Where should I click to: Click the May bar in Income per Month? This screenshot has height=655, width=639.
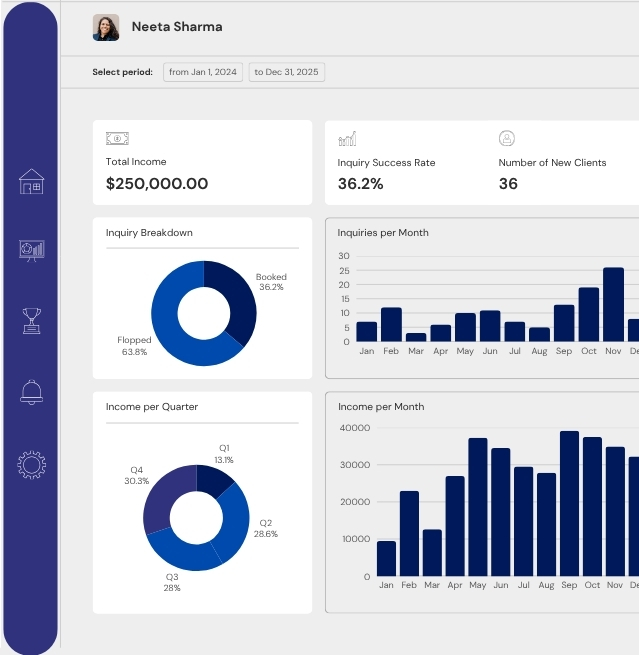coord(478,507)
